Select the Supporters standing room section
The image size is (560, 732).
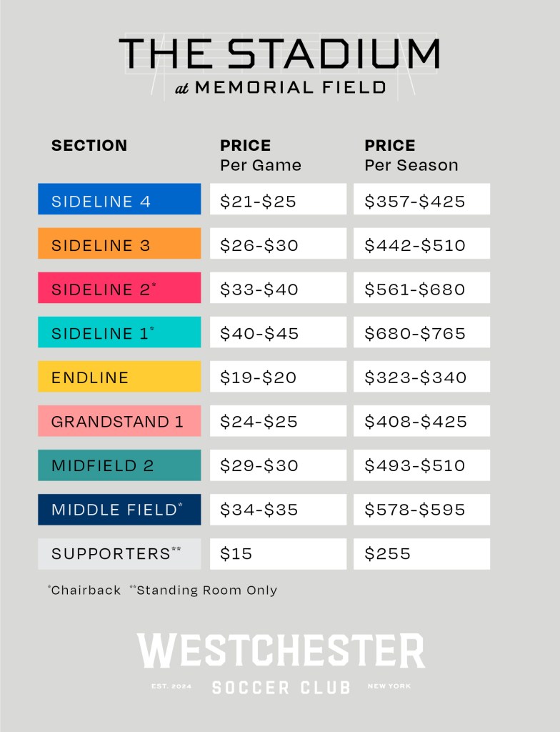[119, 554]
